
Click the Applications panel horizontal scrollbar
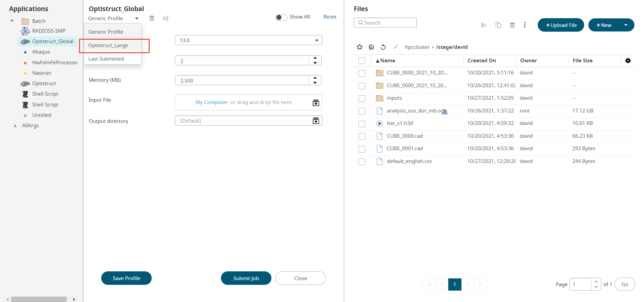(x=39, y=299)
